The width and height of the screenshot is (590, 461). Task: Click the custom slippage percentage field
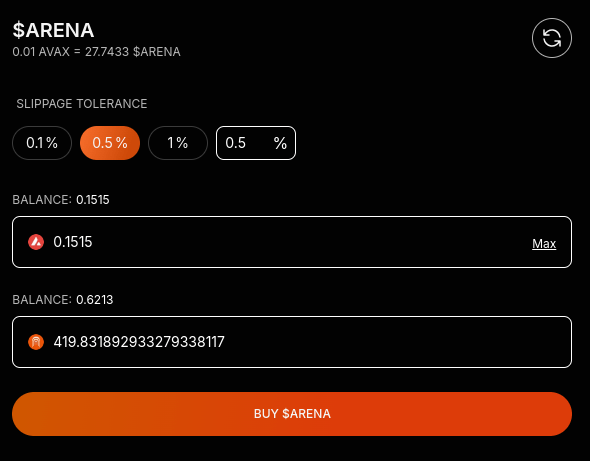coord(256,143)
